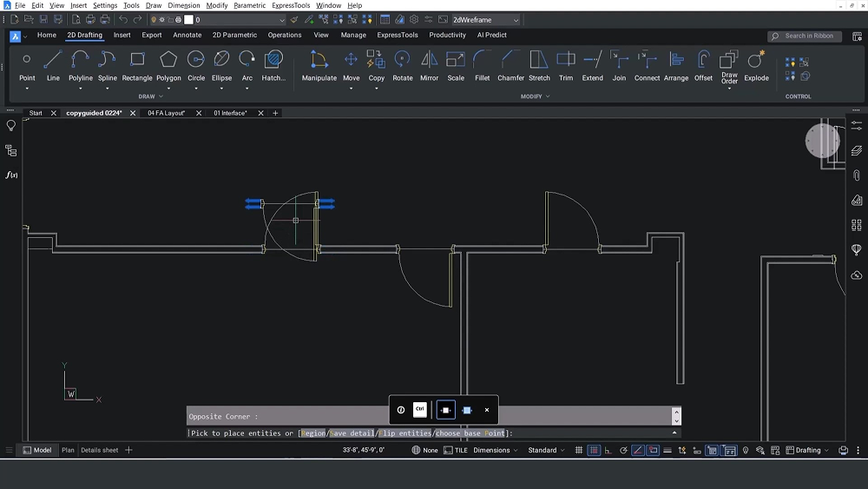Open the Connect tool
The width and height of the screenshot is (868, 489).
pos(647,67)
